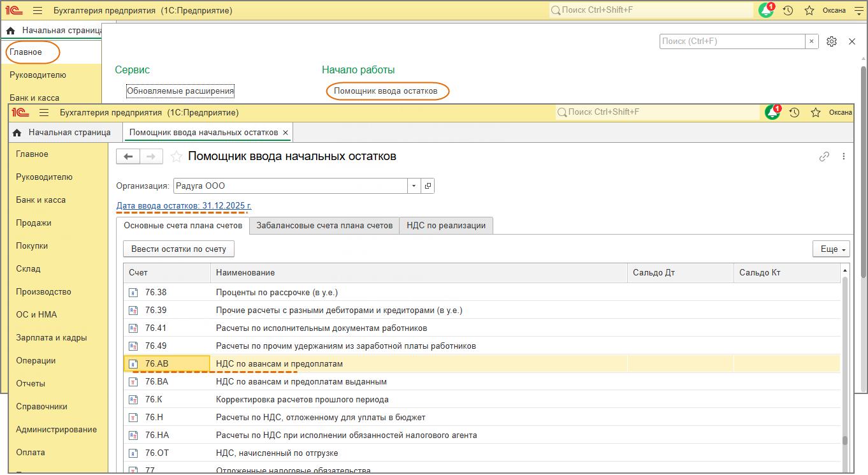The width and height of the screenshot is (868, 475).
Task: Open Помощник ввода остатков link in back window
Action: (386, 91)
